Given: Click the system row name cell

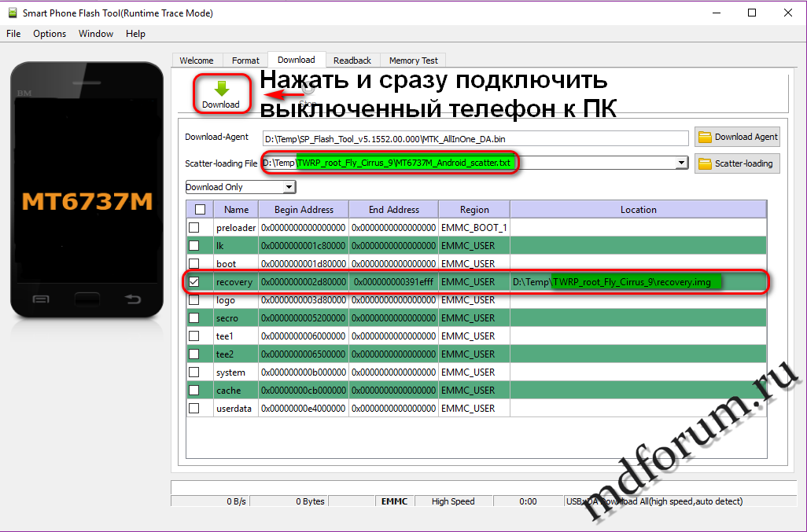Looking at the screenshot, I should pos(236,372).
